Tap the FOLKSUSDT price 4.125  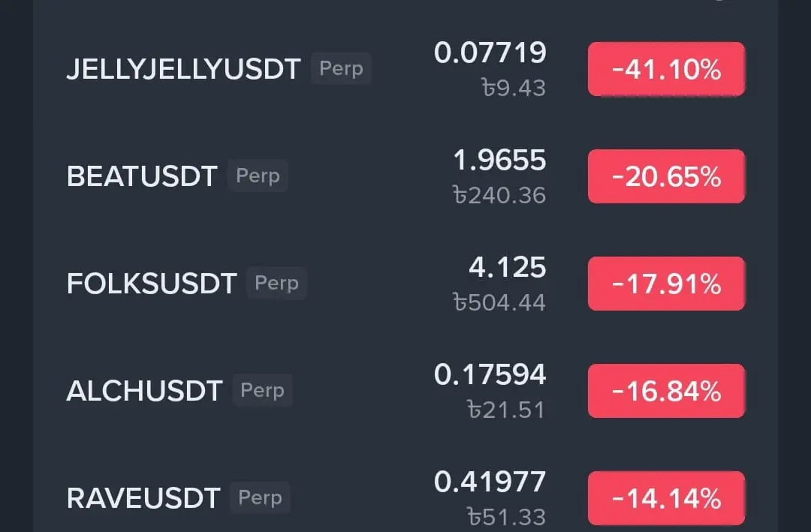tap(507, 267)
